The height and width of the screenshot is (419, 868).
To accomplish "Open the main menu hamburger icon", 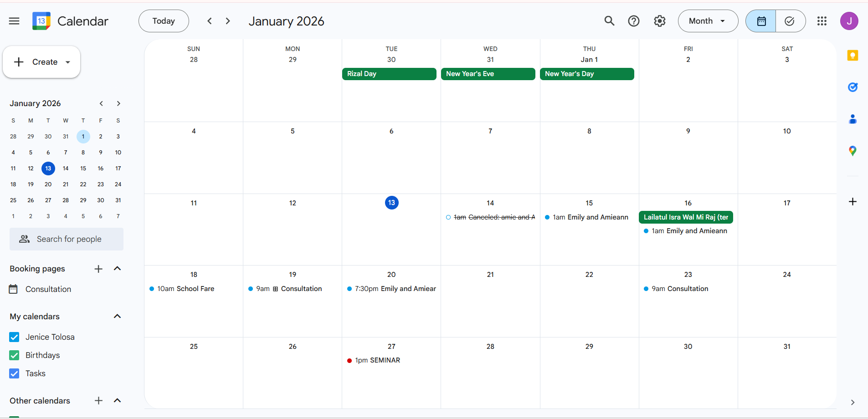I will point(14,21).
